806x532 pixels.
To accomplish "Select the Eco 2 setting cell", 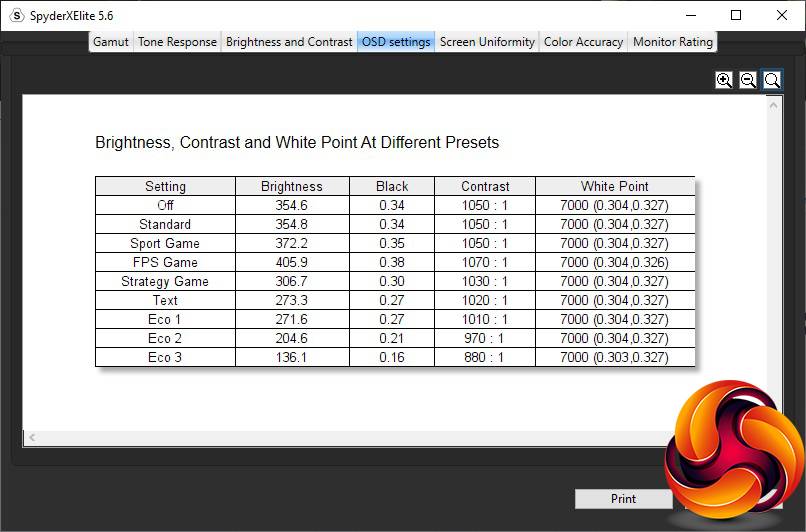I will tap(166, 338).
